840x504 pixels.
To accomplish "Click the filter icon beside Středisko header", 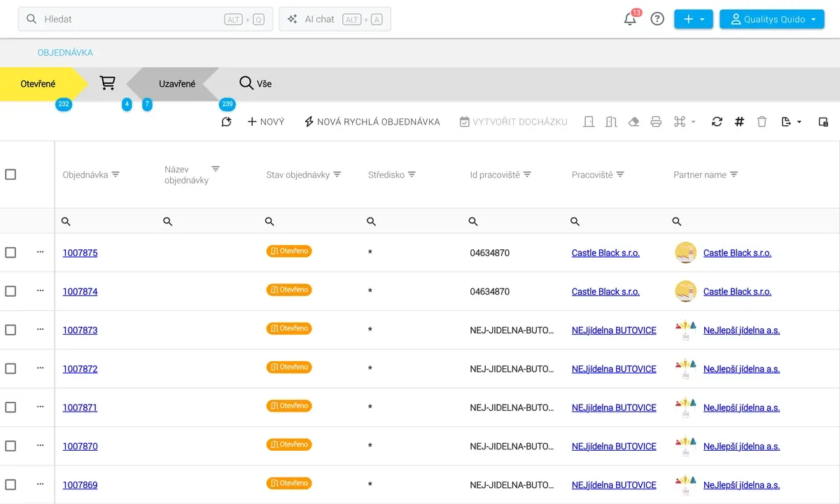I will pos(412,174).
